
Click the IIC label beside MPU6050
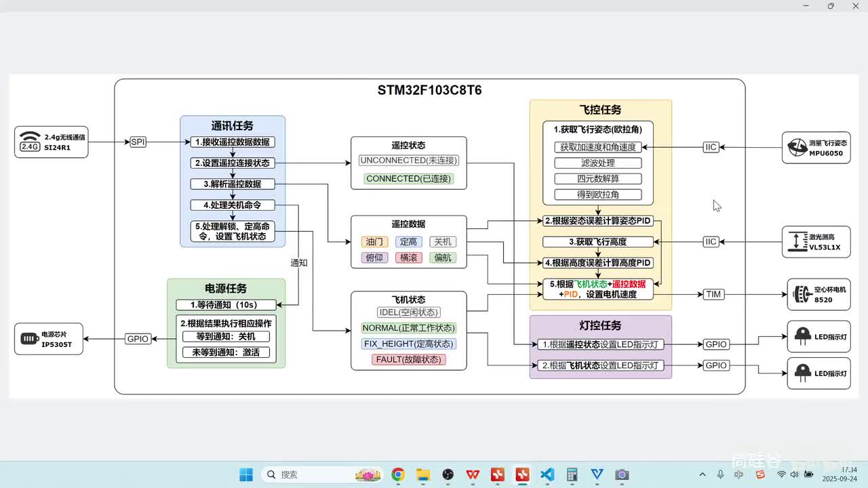point(711,147)
